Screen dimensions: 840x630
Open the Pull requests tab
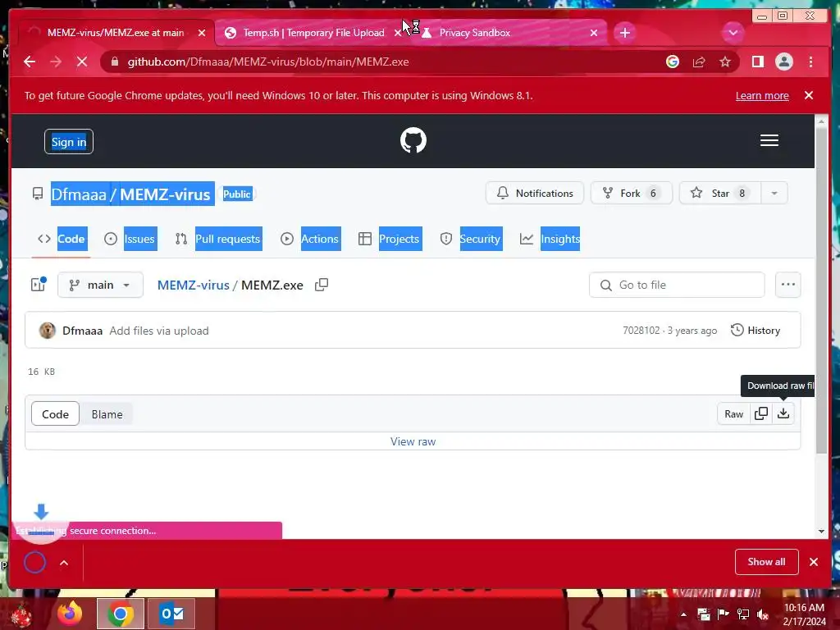coord(218,239)
